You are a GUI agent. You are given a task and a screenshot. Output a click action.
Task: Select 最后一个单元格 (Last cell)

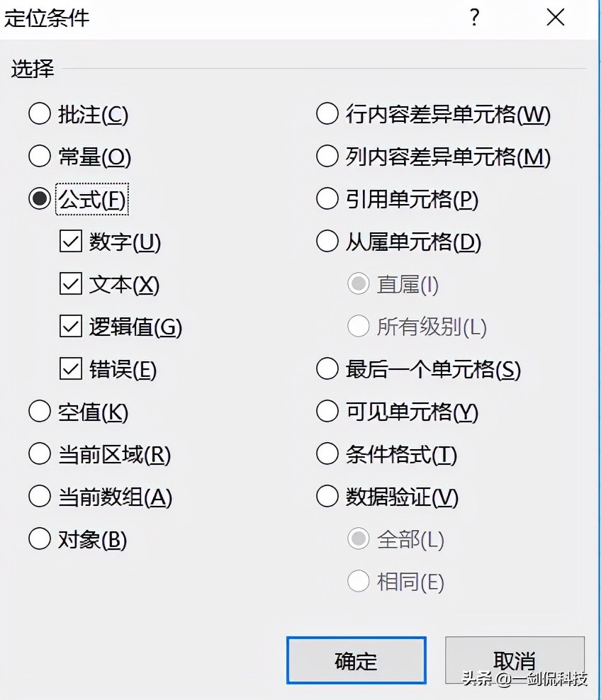(x=327, y=369)
